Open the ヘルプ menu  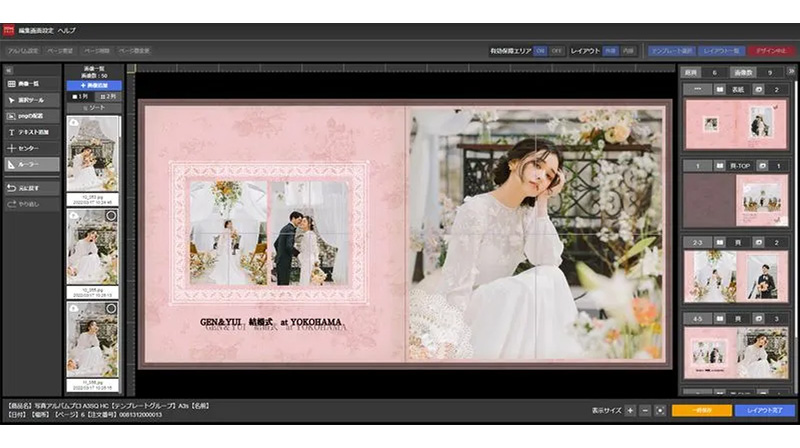click(x=67, y=31)
